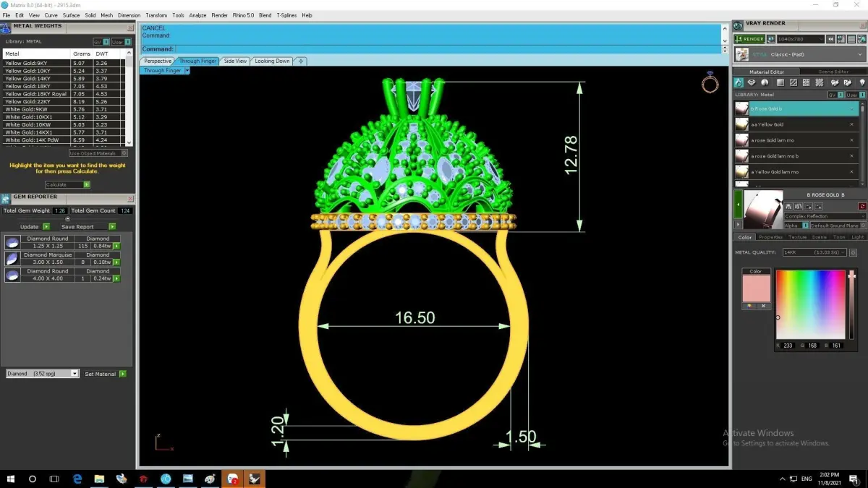Click the green arrow on the Diamond Marquise row
The height and width of the screenshot is (488, 868).
click(x=116, y=262)
